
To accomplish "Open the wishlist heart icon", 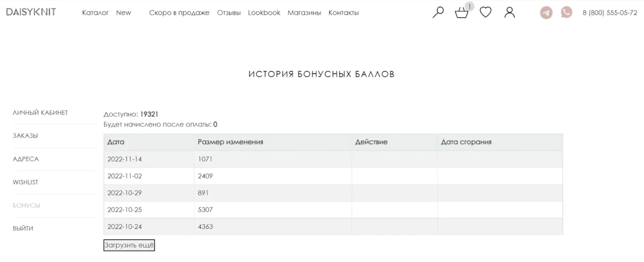I will [x=485, y=12].
